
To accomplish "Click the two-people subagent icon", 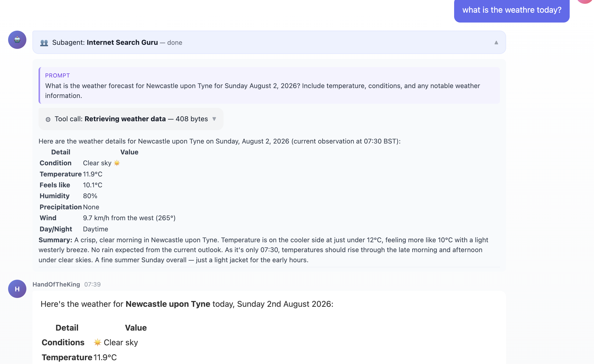I will [x=44, y=43].
